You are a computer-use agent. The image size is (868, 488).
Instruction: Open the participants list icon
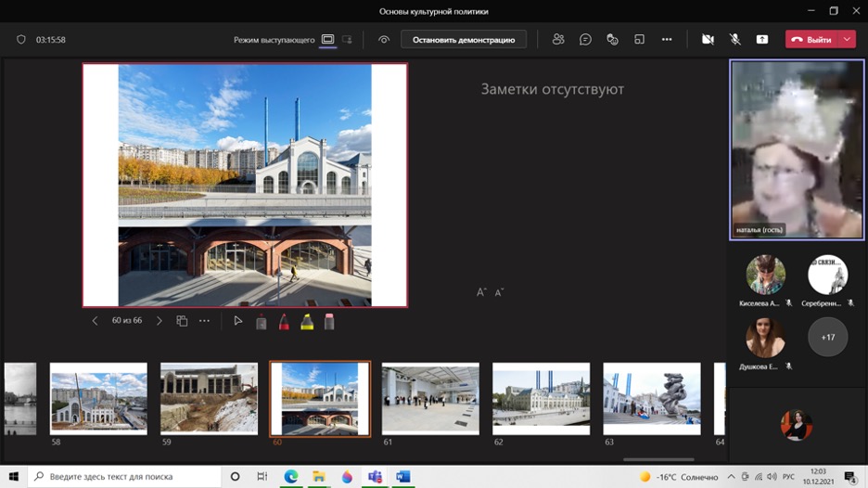point(557,40)
